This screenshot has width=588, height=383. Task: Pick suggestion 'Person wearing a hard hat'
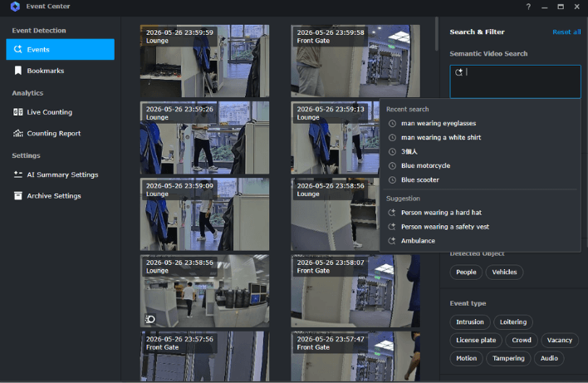[x=480, y=213]
